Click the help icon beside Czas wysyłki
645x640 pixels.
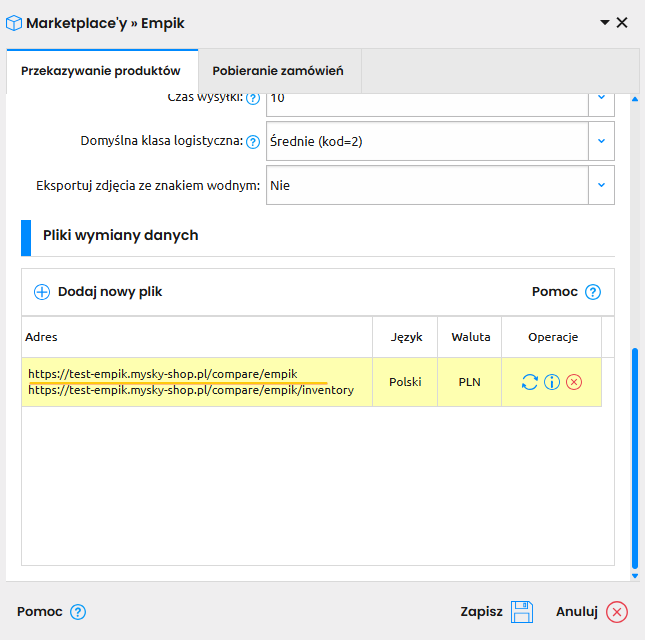click(x=253, y=98)
